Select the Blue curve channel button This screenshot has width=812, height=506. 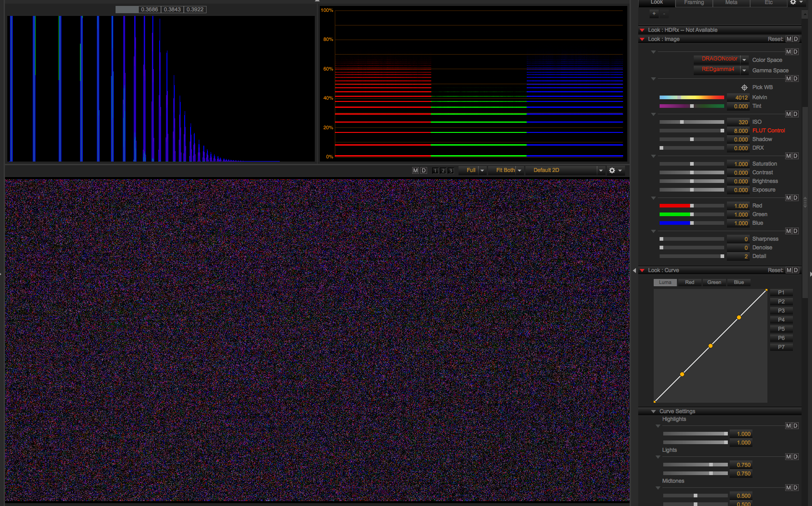pyautogui.click(x=739, y=283)
